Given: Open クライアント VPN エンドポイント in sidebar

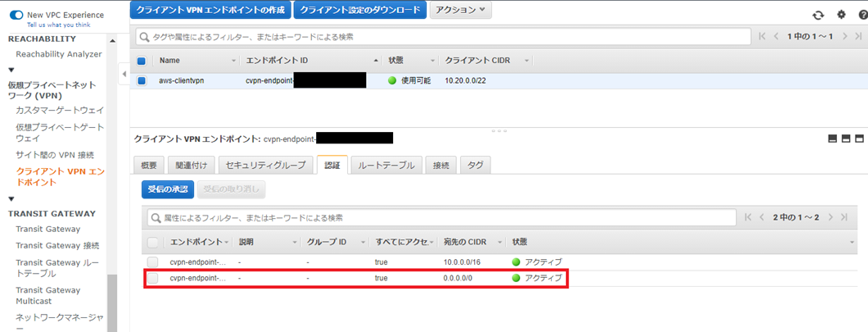Looking at the screenshot, I should pyautogui.click(x=61, y=177).
